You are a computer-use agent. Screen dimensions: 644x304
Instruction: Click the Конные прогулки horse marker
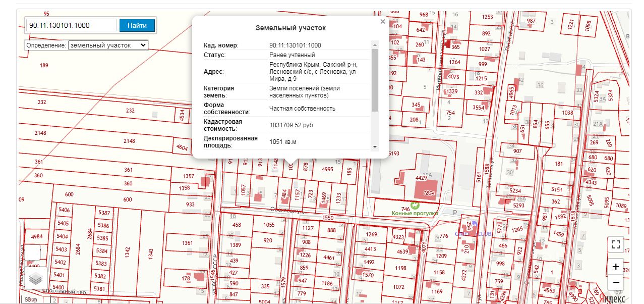click(x=415, y=206)
